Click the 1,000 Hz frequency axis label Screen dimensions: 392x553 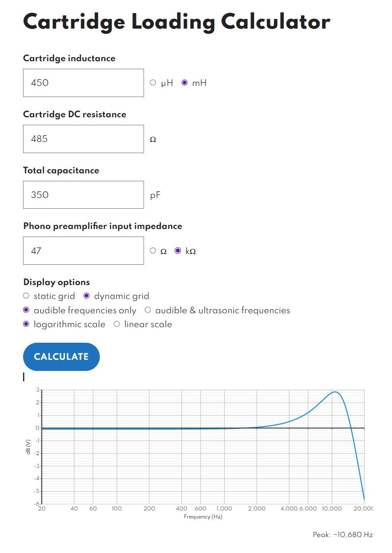pyautogui.click(x=224, y=508)
